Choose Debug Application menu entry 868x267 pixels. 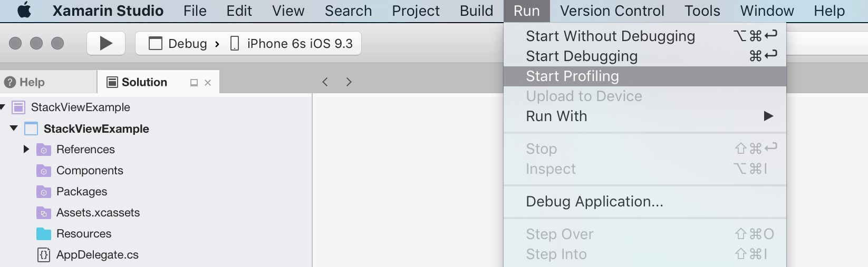click(594, 202)
